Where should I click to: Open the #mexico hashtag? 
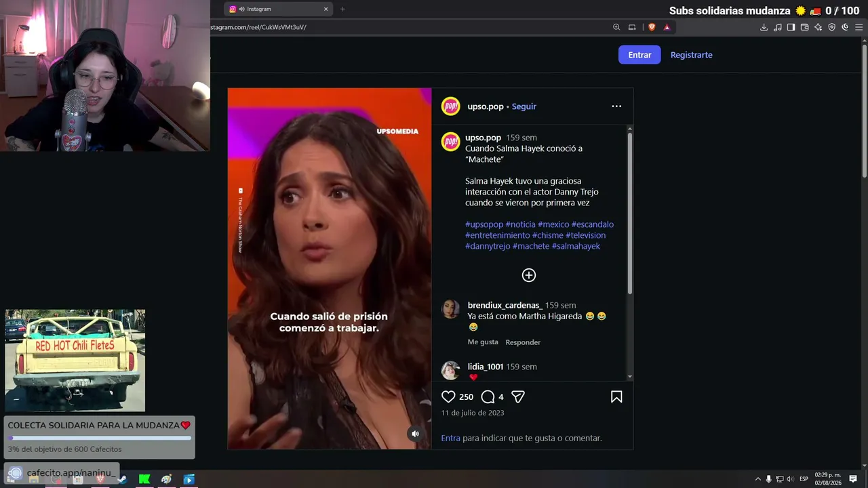point(553,224)
